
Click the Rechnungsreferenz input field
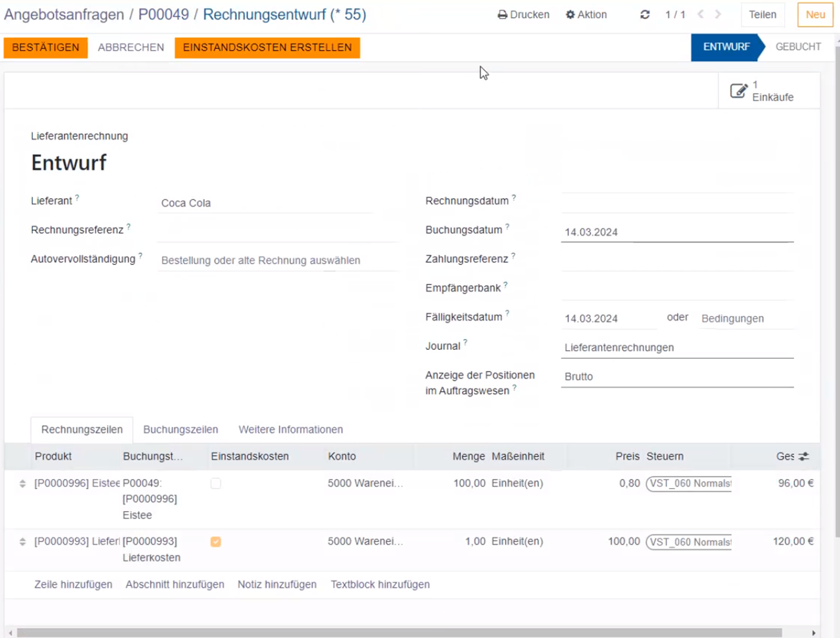click(277, 230)
